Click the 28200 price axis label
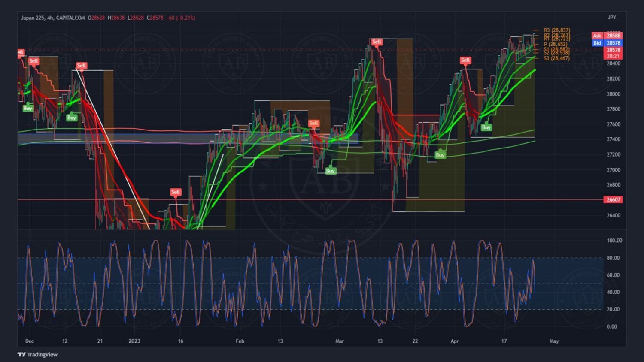The width and height of the screenshot is (644, 362). click(614, 79)
